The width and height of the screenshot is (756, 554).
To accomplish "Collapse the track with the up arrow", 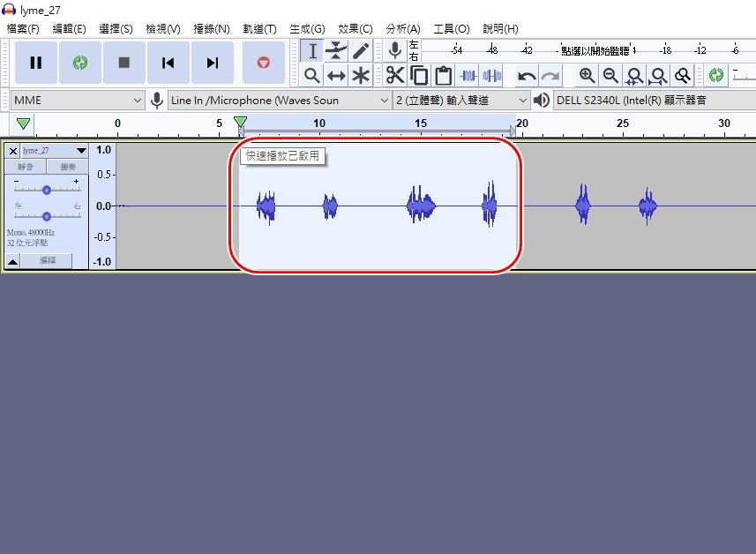I will point(13,261).
